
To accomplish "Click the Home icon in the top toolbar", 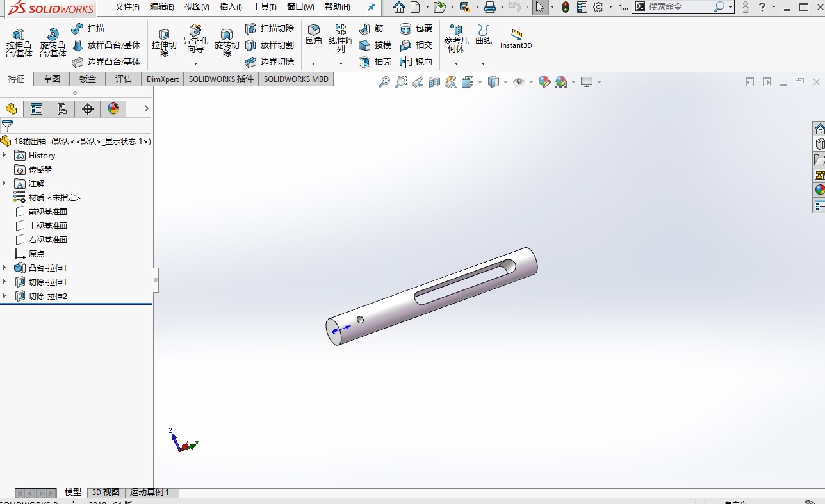I will tap(399, 7).
